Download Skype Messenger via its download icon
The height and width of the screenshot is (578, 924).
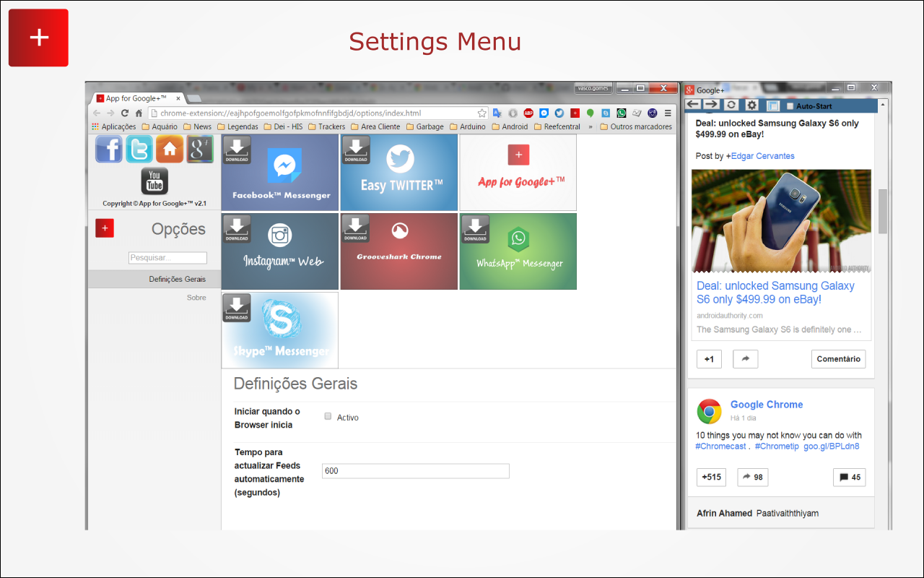click(237, 308)
